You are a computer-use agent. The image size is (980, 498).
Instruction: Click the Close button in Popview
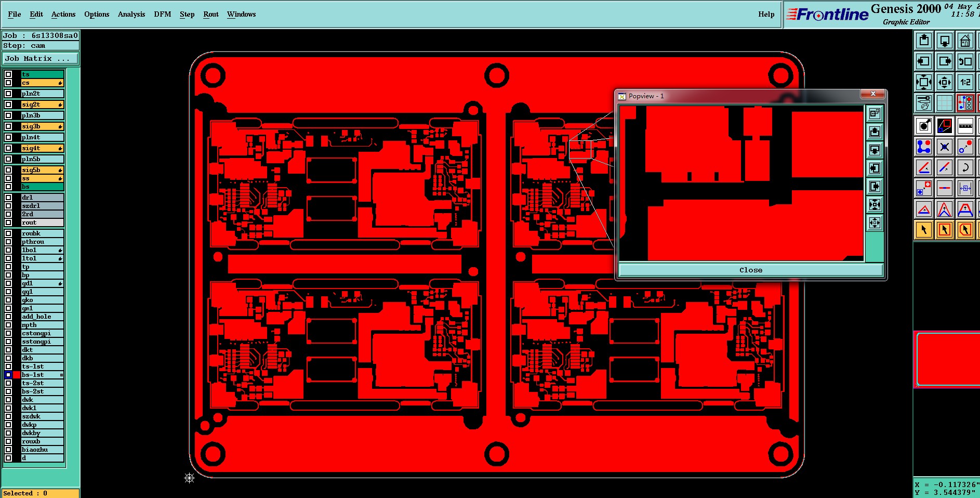[751, 270]
